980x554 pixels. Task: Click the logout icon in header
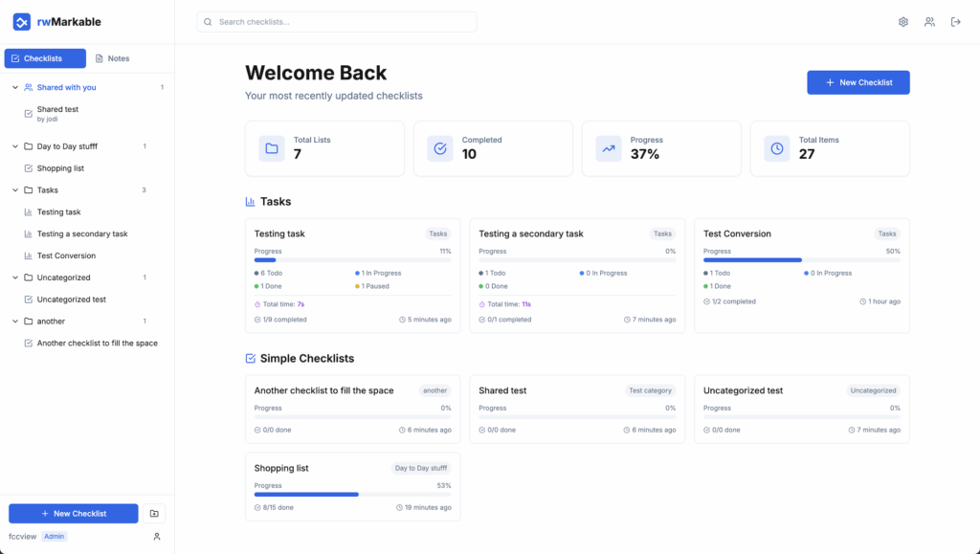(x=955, y=22)
